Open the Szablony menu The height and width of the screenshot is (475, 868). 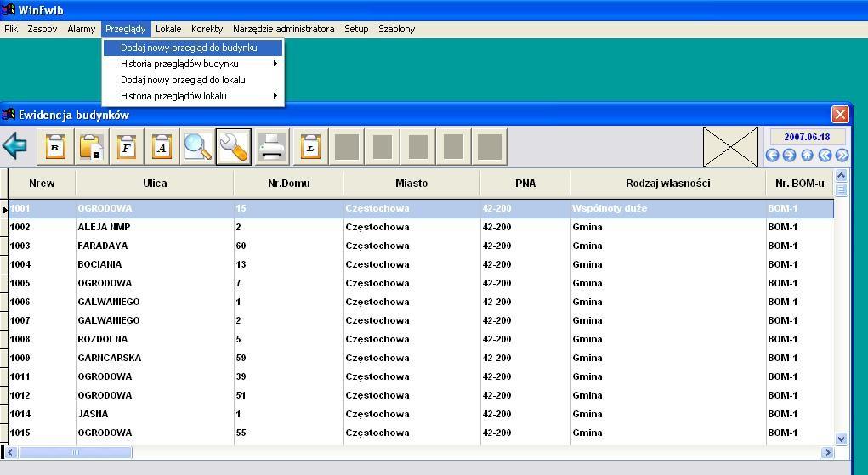pos(396,29)
